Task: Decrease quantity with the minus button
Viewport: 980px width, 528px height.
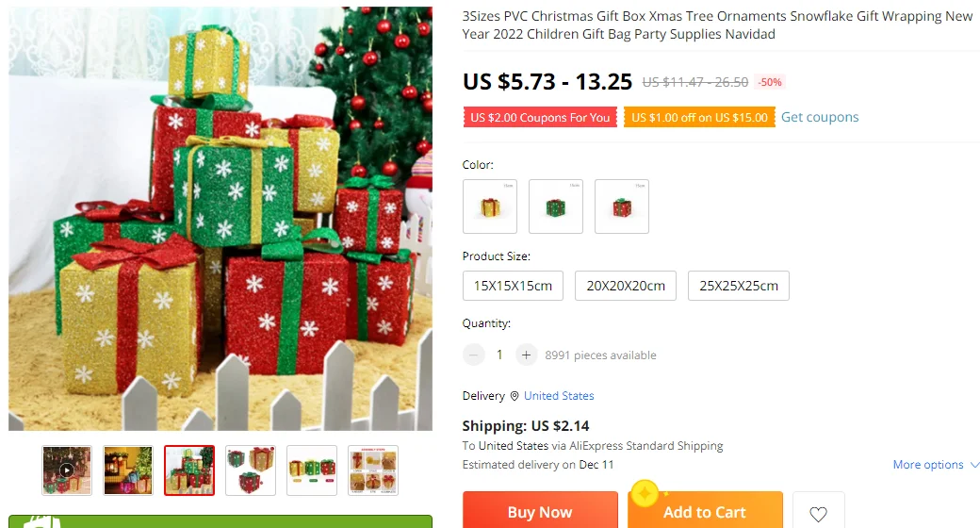Action: [474, 355]
